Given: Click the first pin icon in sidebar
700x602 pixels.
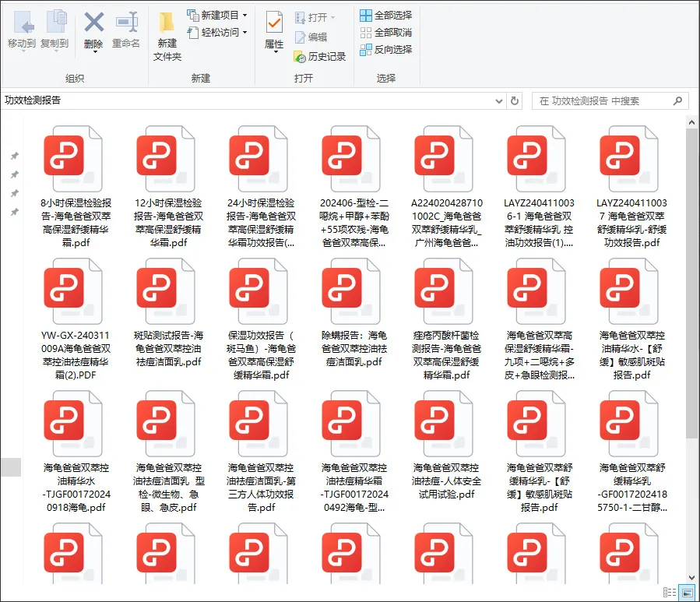Looking at the screenshot, I should (x=15, y=156).
